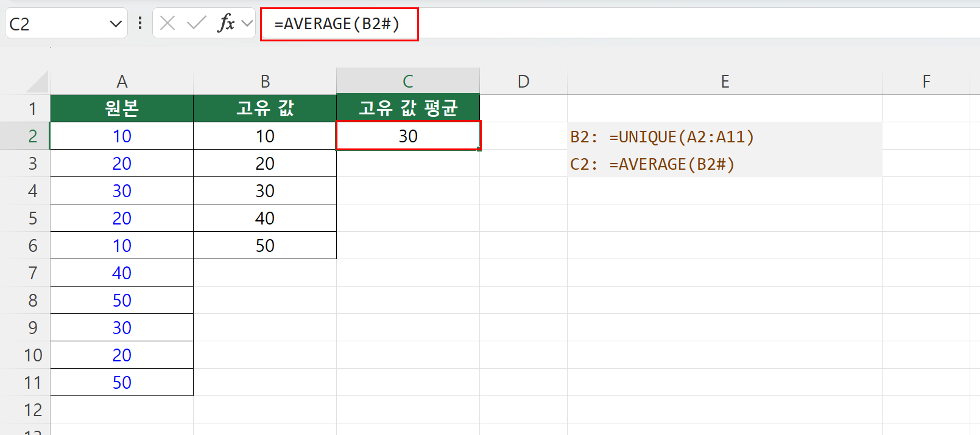Click cell A6 with value 10
The image size is (980, 435).
tap(122, 246)
